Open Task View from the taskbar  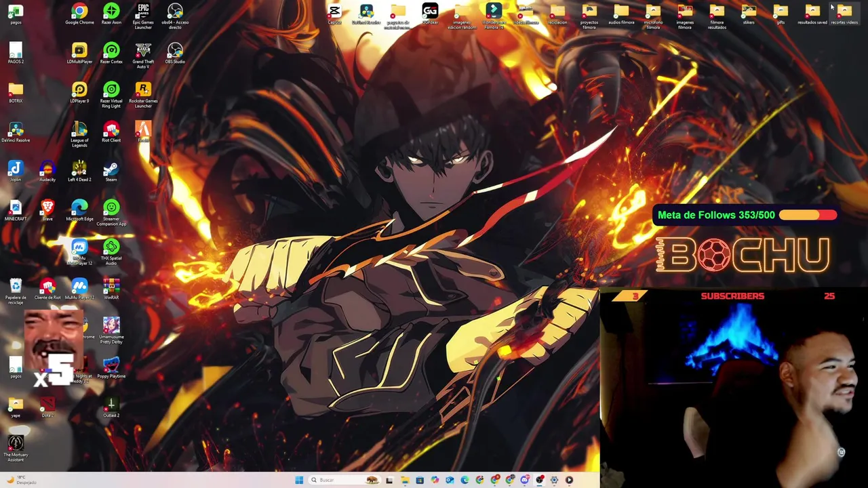point(389,480)
